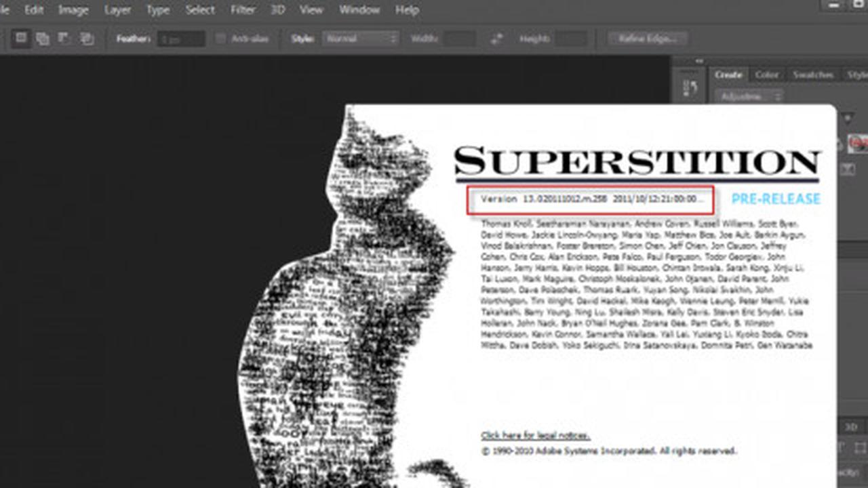Swap width and height values icon

point(497,39)
